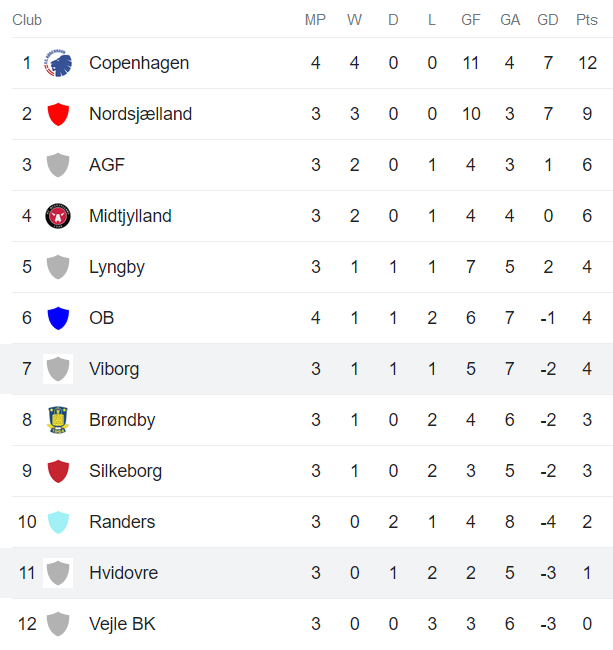Open the Nordsjælland team name link
Viewport: 613px width, 650px height.
point(140,114)
